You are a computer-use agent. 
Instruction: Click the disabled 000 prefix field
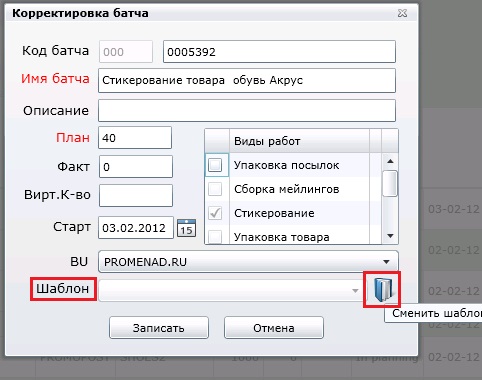(x=126, y=52)
